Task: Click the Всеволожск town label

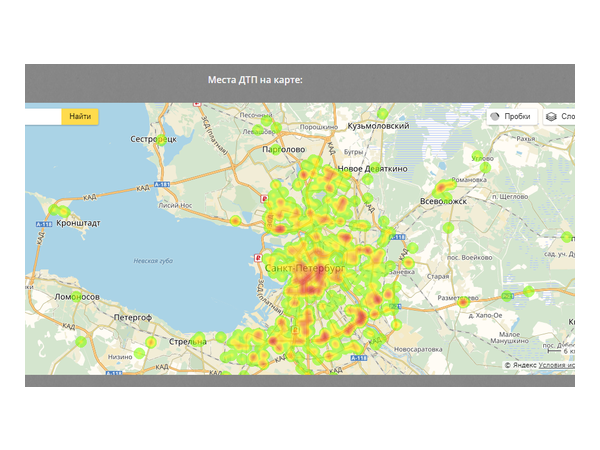Action: [443, 201]
